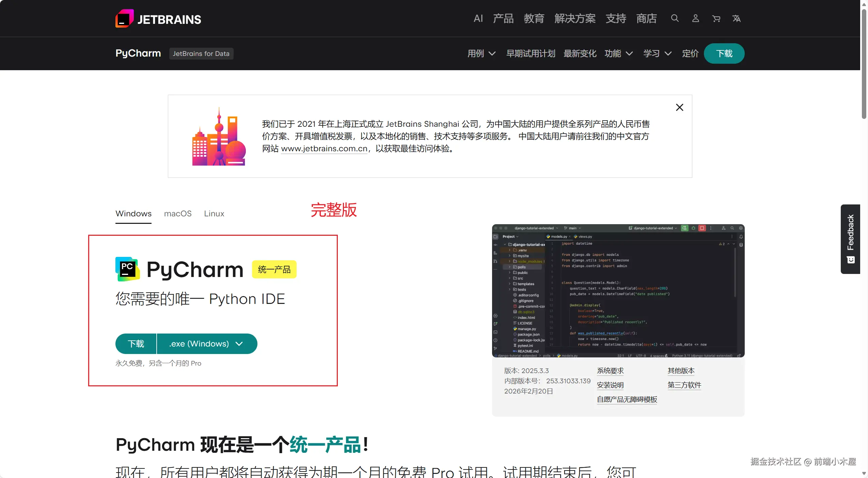Click the language translation icon

(x=737, y=18)
